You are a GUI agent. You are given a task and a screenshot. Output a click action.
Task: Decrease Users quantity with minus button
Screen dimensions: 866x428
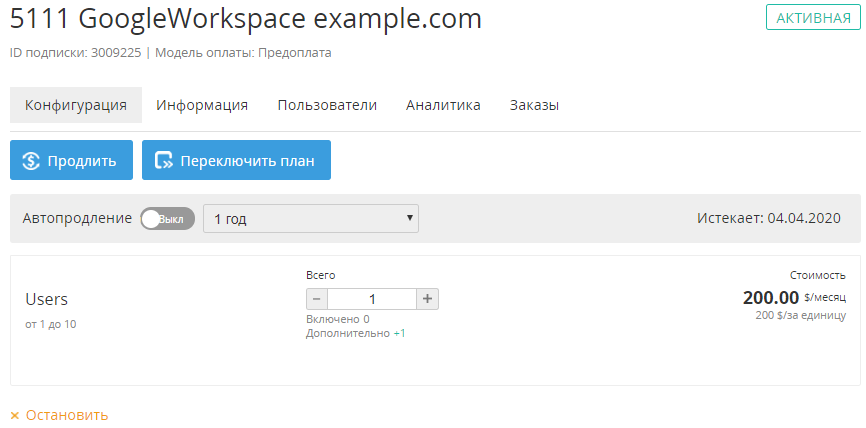(x=317, y=299)
